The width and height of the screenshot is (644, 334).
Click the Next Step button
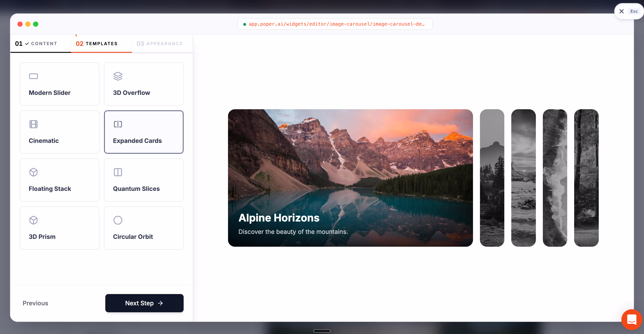tap(144, 303)
